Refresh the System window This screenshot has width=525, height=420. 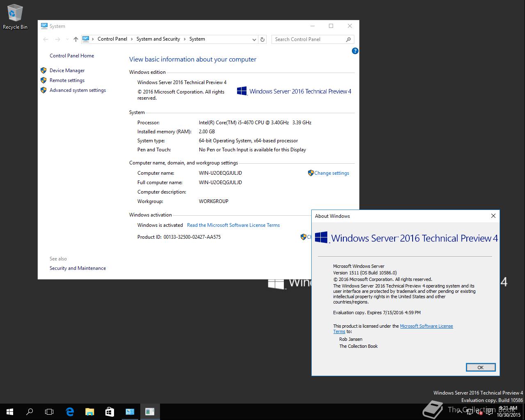pos(262,39)
